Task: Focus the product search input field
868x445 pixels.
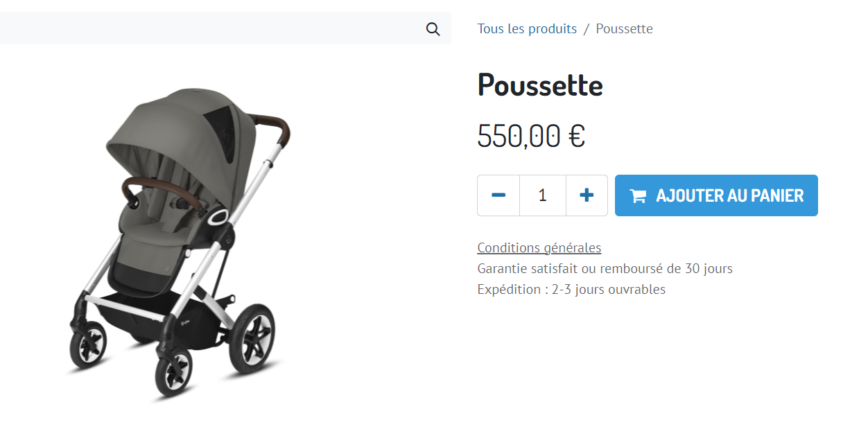Action: [x=208, y=28]
